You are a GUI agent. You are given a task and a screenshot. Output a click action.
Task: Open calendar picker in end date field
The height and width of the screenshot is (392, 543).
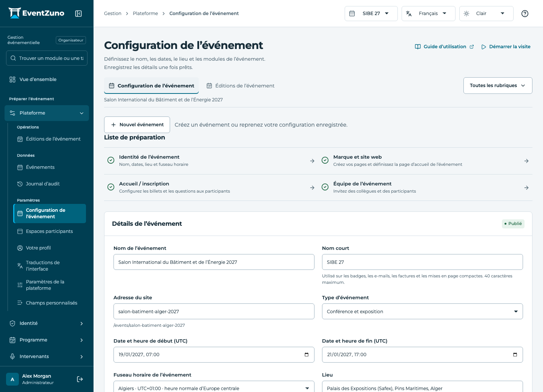pyautogui.click(x=515, y=355)
